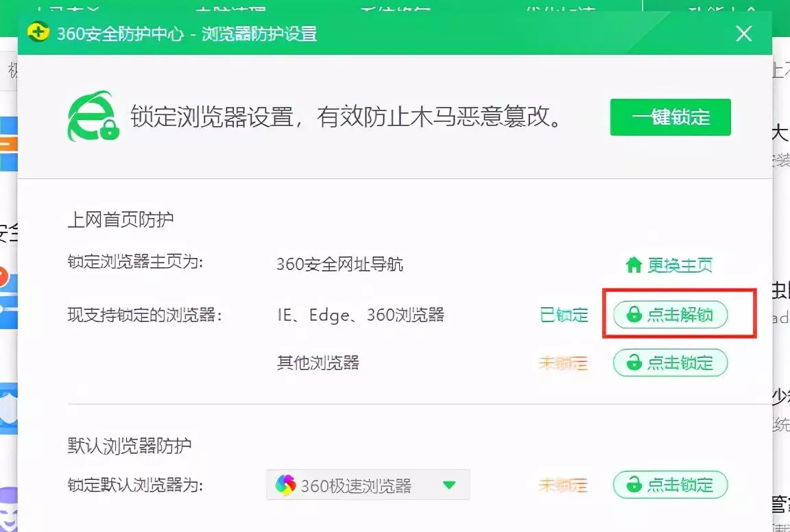
Task: Click the green IE browser lock icon
Action: [x=93, y=117]
